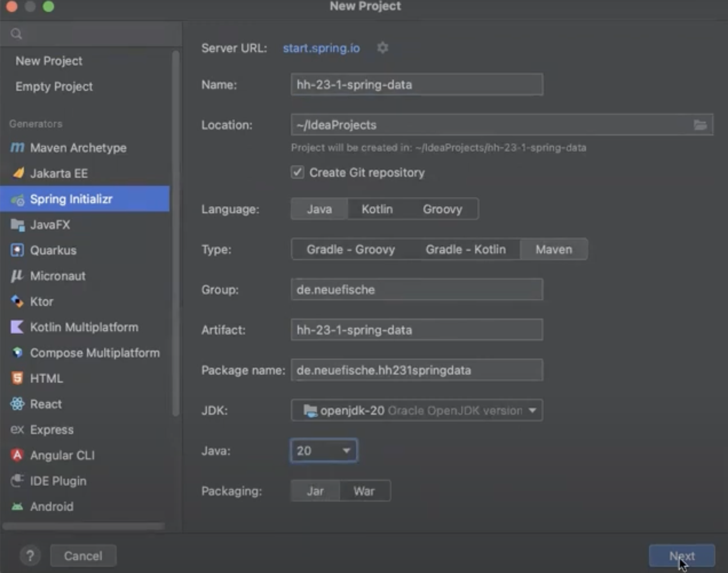
Task: Click the Artifact input field
Action: coord(417,330)
